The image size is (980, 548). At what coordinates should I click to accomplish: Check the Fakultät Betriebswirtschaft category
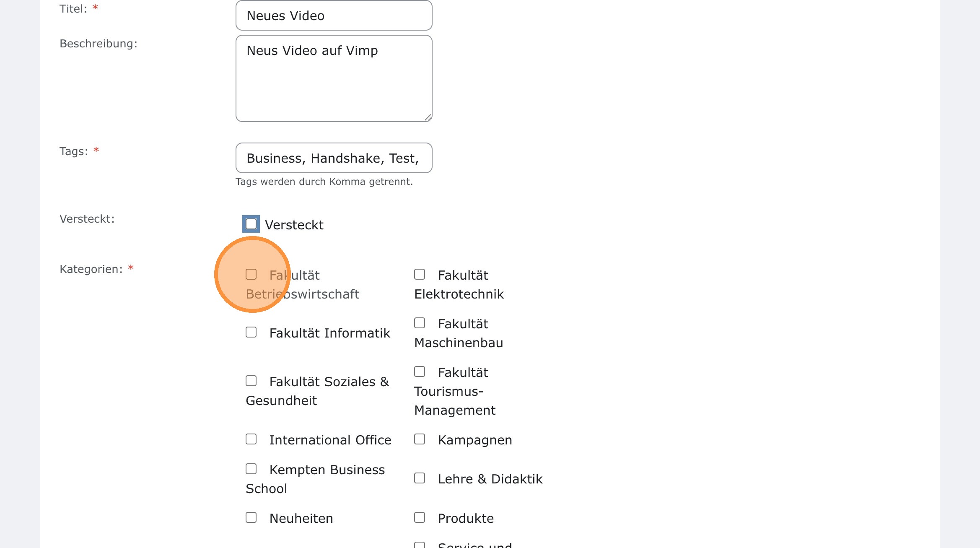tap(251, 274)
